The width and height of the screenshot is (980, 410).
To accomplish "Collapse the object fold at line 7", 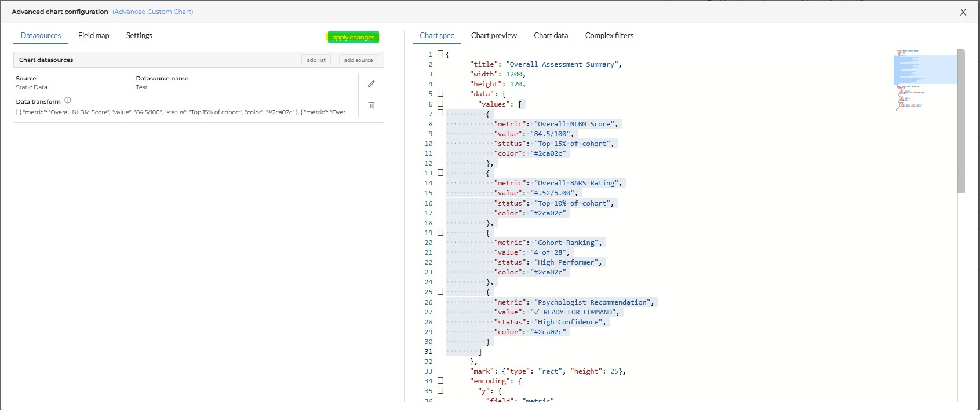I will 440,114.
